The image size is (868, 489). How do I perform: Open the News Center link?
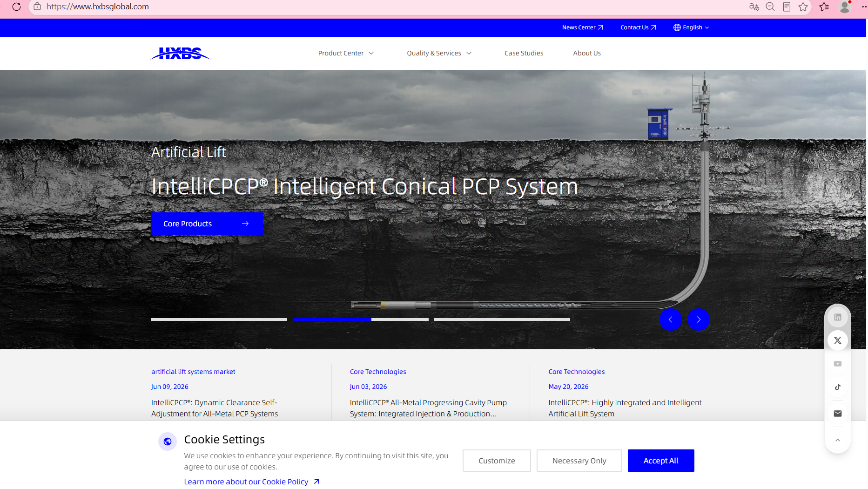[583, 27]
